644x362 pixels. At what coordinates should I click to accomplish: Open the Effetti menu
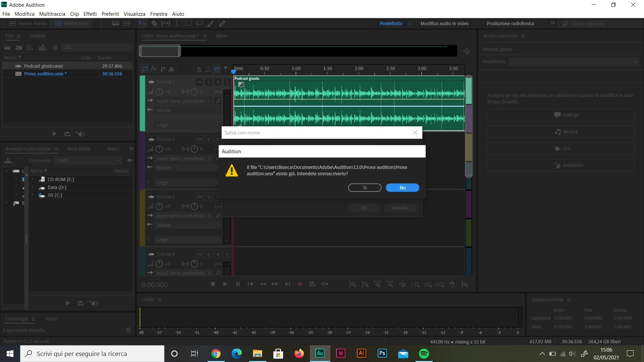pyautogui.click(x=90, y=14)
